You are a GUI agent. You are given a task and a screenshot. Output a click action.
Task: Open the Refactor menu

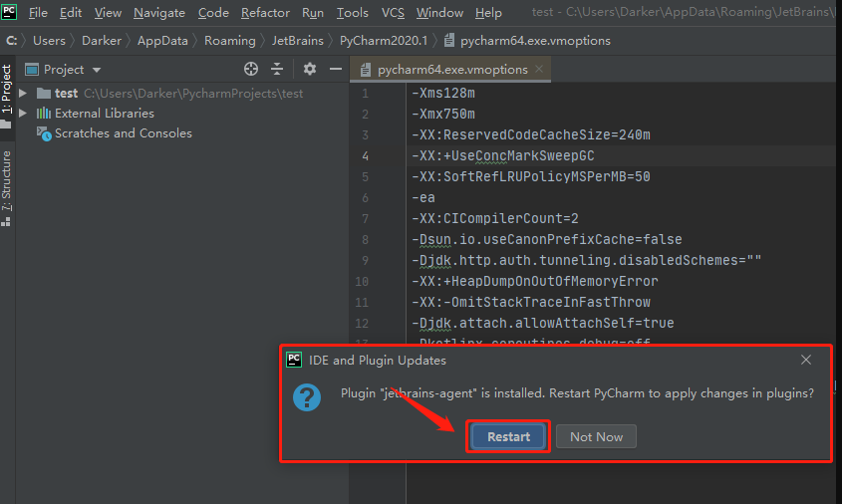pos(265,12)
